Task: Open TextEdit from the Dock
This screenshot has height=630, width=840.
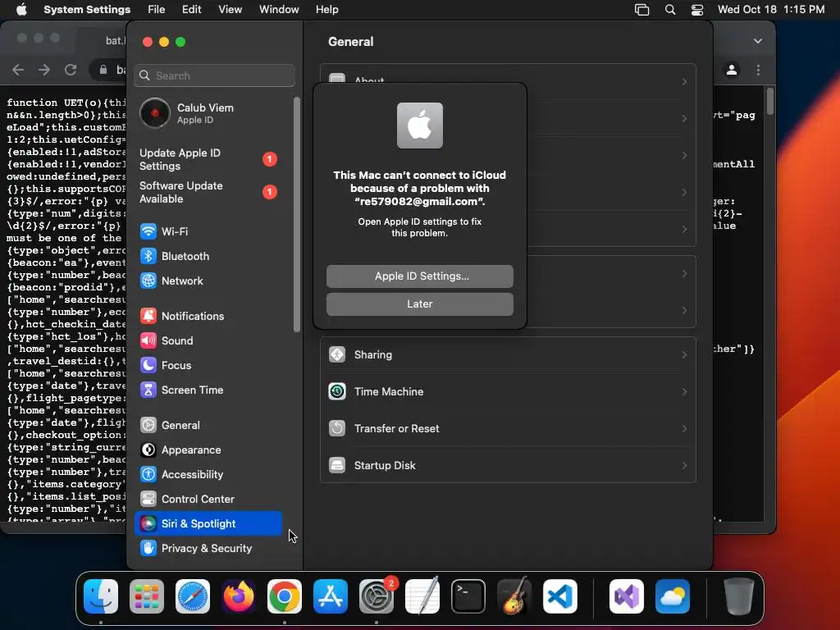Action: 422,596
